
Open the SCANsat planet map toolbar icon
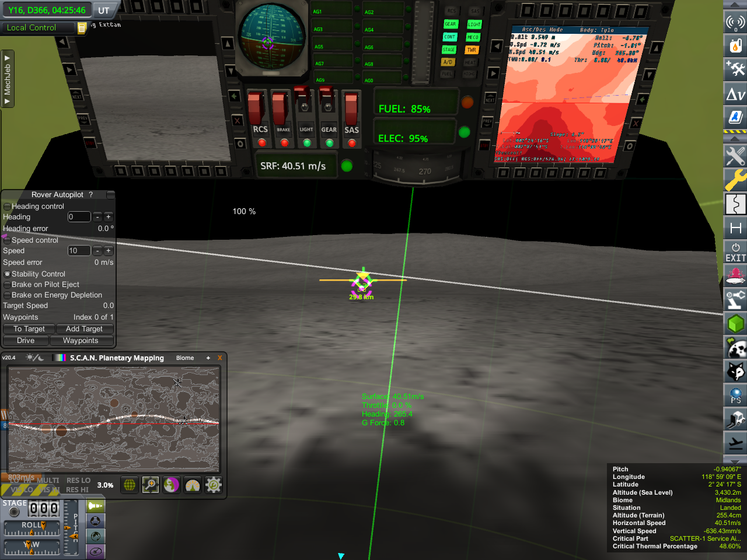click(x=735, y=348)
